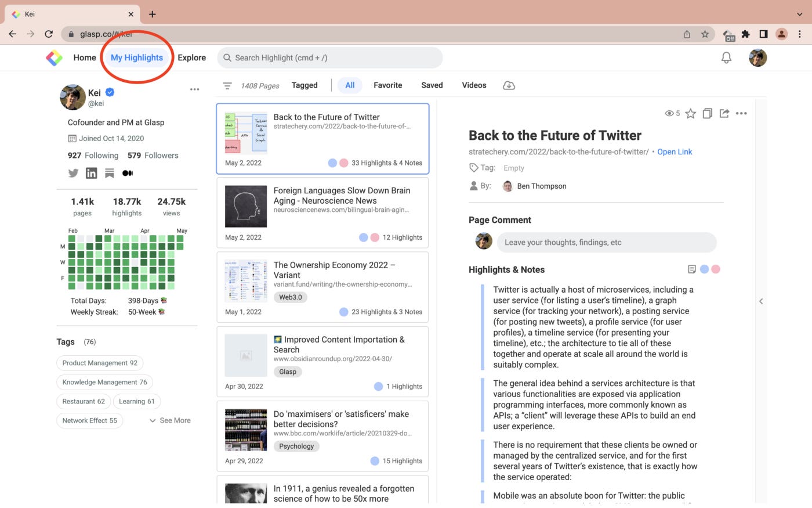Open Kei's Substack icon
The height and width of the screenshot is (508, 812).
coord(109,173)
